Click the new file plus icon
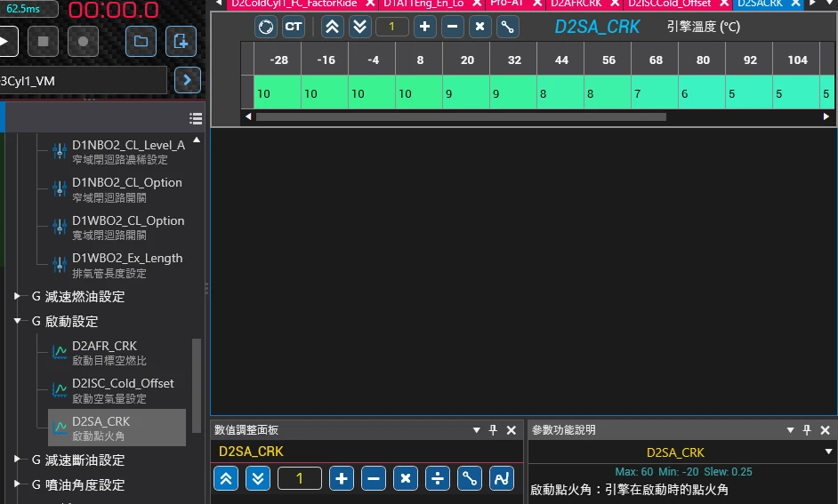Screen dimensions: 838x504 181,41
